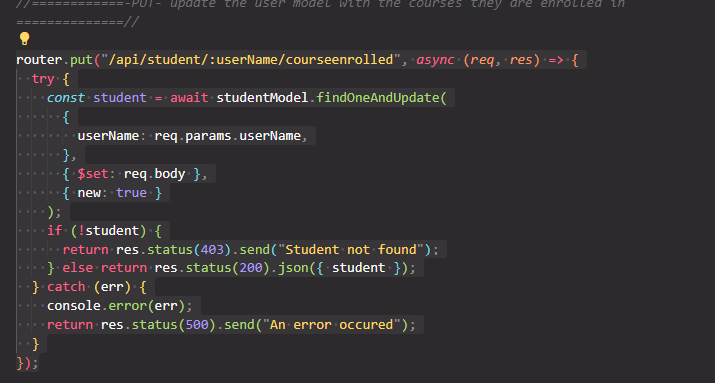Click the else keyword
This screenshot has height=383, width=715.
[78, 268]
